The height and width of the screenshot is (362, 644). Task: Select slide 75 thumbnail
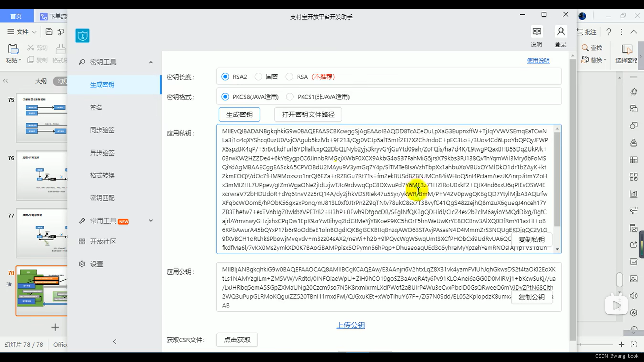tap(42, 118)
